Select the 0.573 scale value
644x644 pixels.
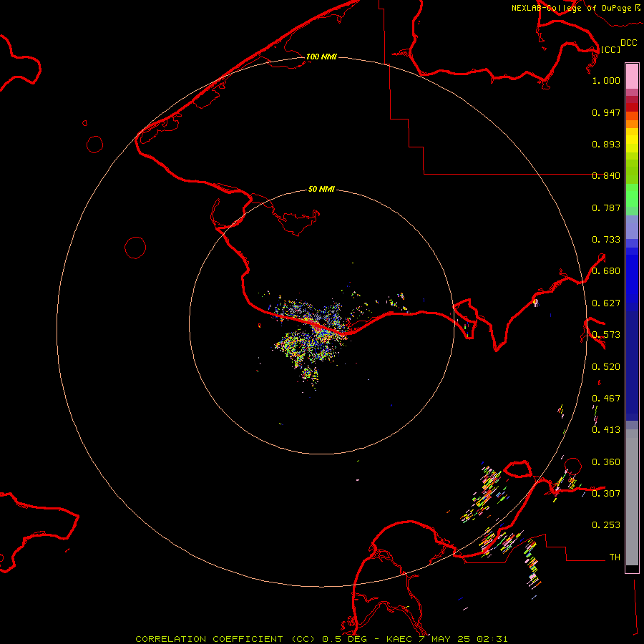(x=606, y=335)
